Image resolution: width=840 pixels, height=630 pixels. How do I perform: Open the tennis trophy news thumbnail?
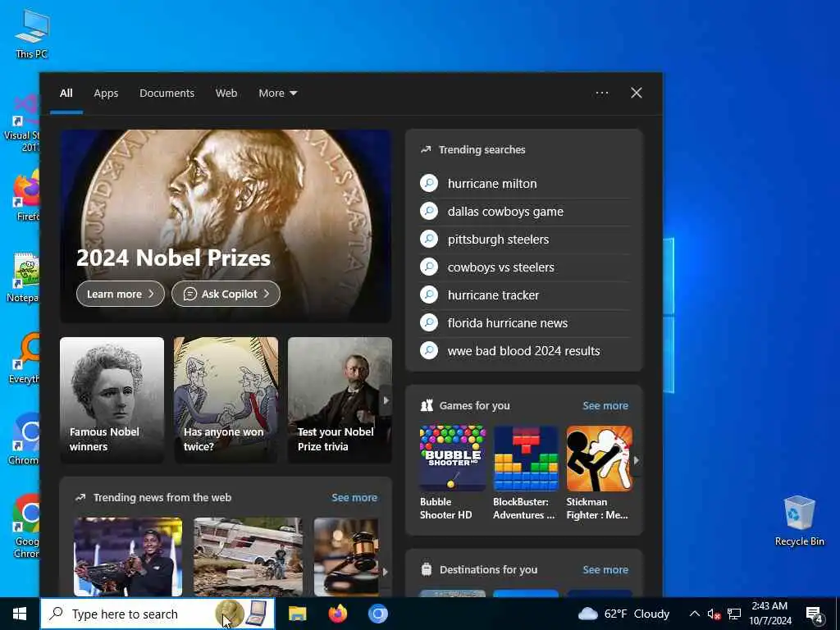[128, 557]
